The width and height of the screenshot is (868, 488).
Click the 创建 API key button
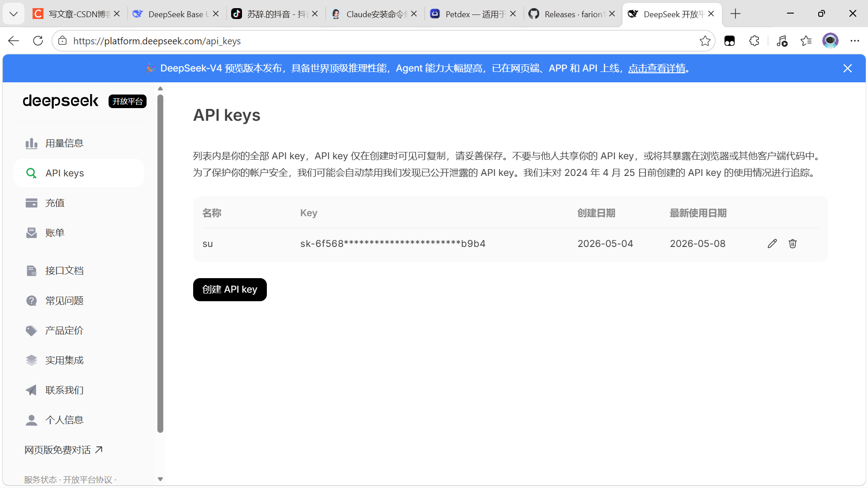(230, 289)
